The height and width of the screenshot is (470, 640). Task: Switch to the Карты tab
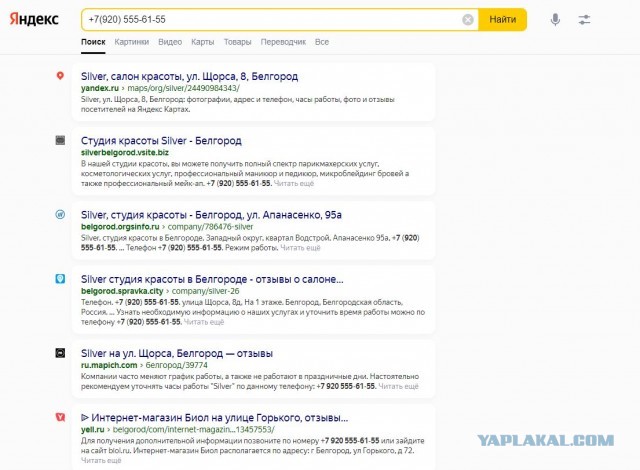202,42
